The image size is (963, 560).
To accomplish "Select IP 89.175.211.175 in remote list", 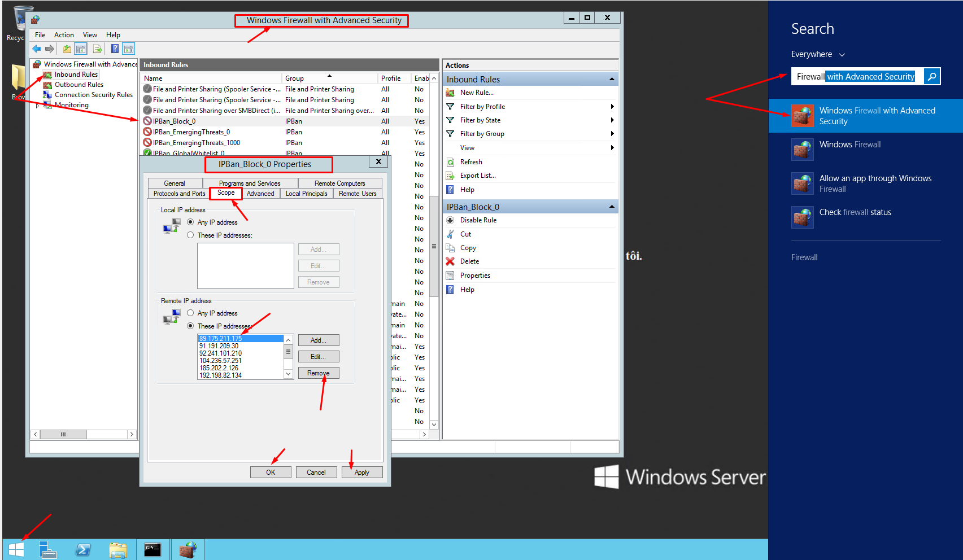I will [241, 339].
